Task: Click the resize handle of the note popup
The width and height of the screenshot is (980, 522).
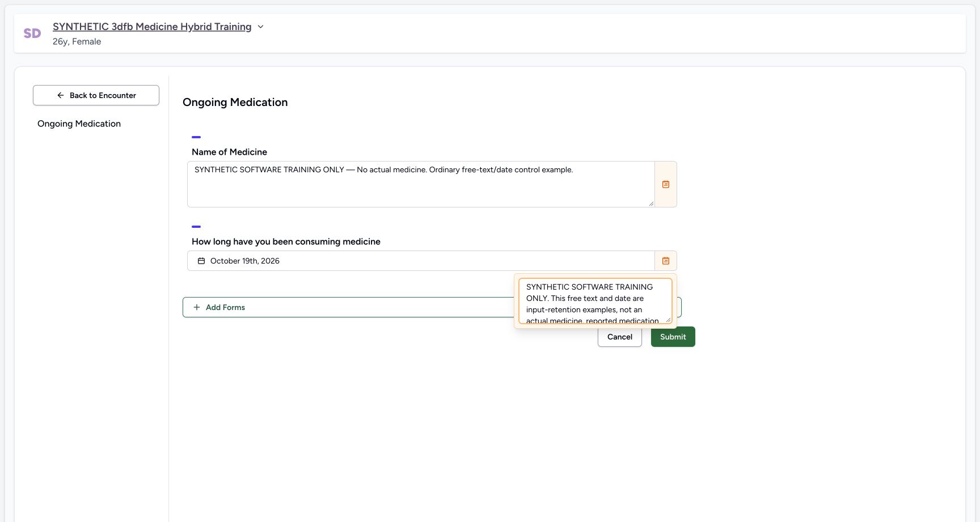Action: click(668, 320)
